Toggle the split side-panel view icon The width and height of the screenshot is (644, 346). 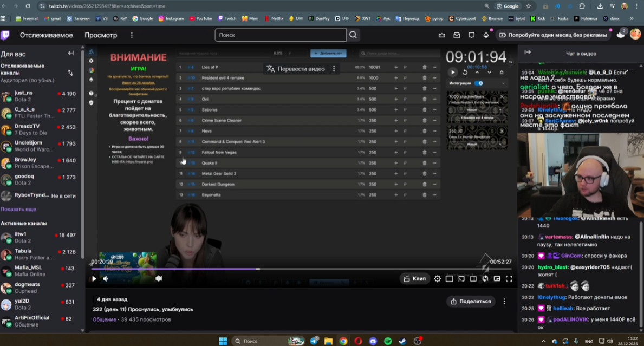(x=473, y=279)
